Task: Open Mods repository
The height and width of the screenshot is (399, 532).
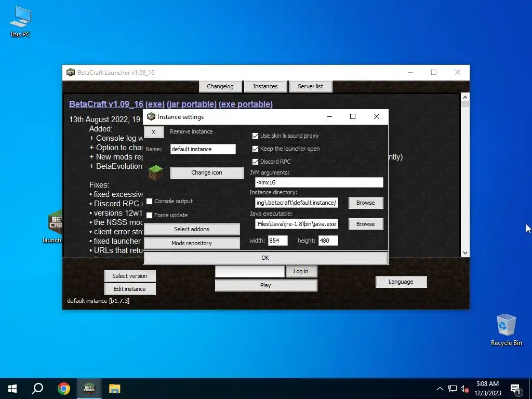Action: pyautogui.click(x=192, y=243)
